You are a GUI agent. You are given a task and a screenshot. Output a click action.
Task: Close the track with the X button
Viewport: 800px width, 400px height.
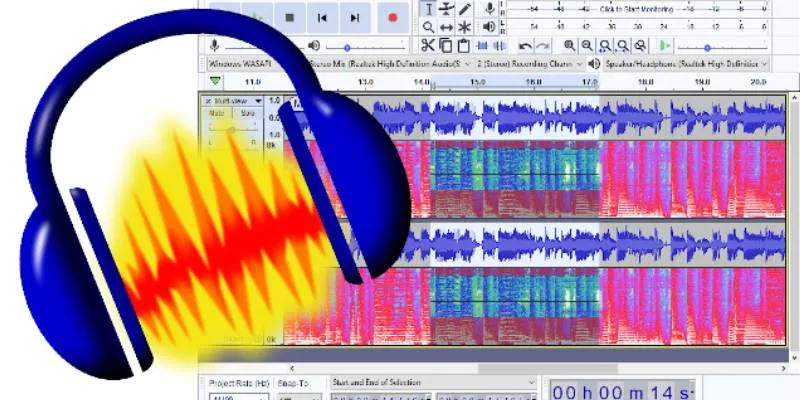(208, 101)
